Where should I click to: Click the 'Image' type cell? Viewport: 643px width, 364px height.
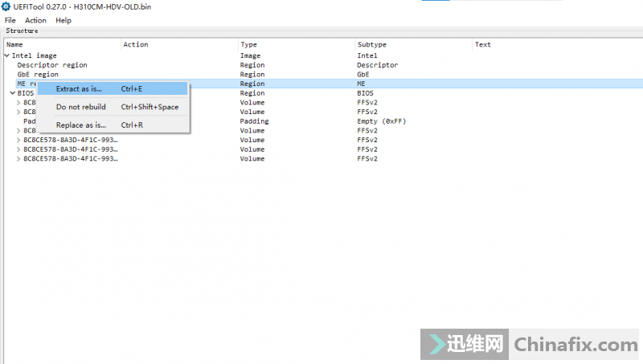(x=250, y=55)
